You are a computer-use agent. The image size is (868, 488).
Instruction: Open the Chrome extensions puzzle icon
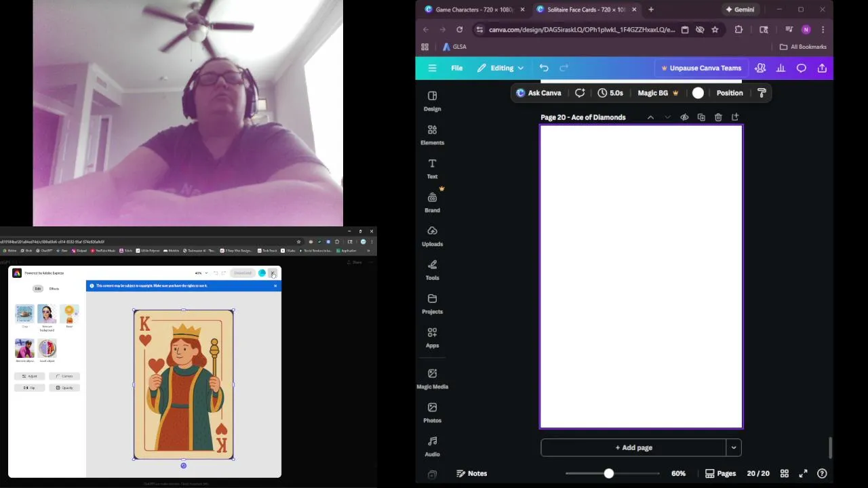[x=738, y=30]
